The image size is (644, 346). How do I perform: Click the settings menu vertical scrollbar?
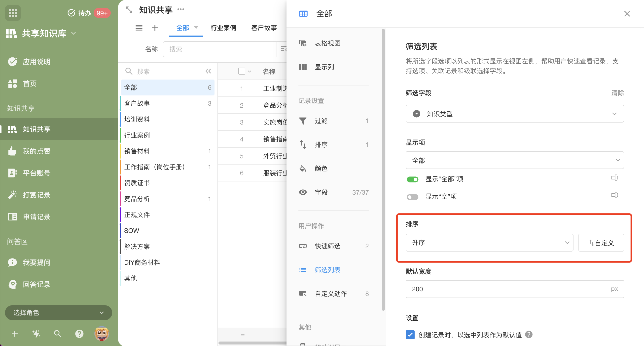[383, 170]
